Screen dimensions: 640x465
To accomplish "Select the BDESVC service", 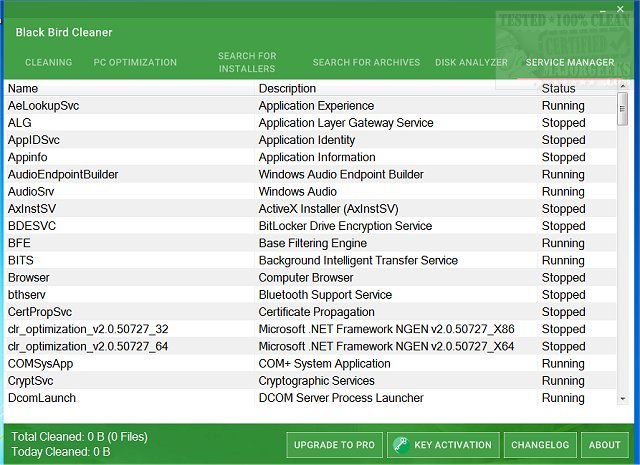I will tap(310, 226).
